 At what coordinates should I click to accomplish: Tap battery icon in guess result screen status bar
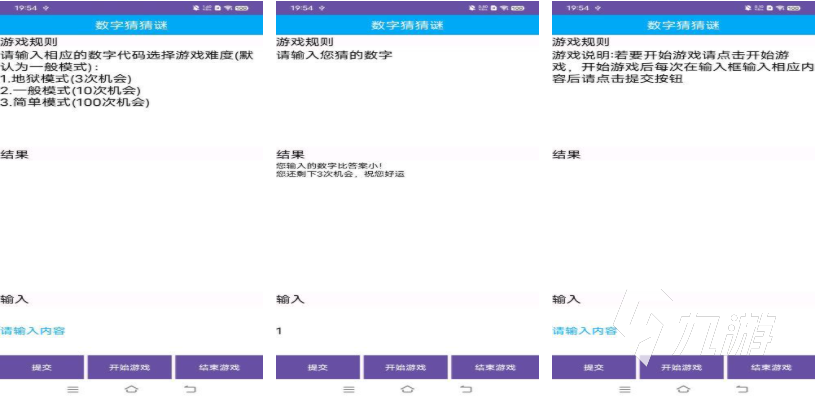pyautogui.click(x=517, y=8)
